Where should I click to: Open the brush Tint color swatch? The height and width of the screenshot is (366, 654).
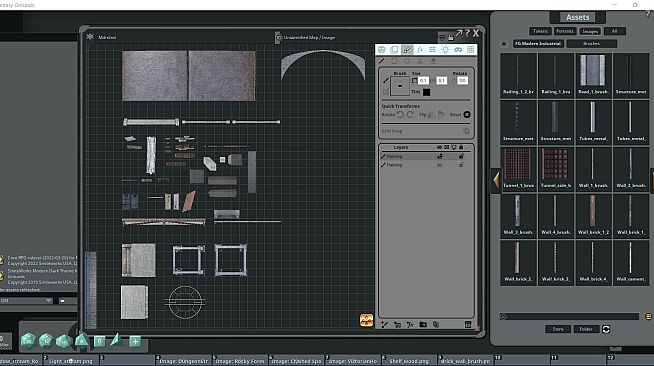426,92
